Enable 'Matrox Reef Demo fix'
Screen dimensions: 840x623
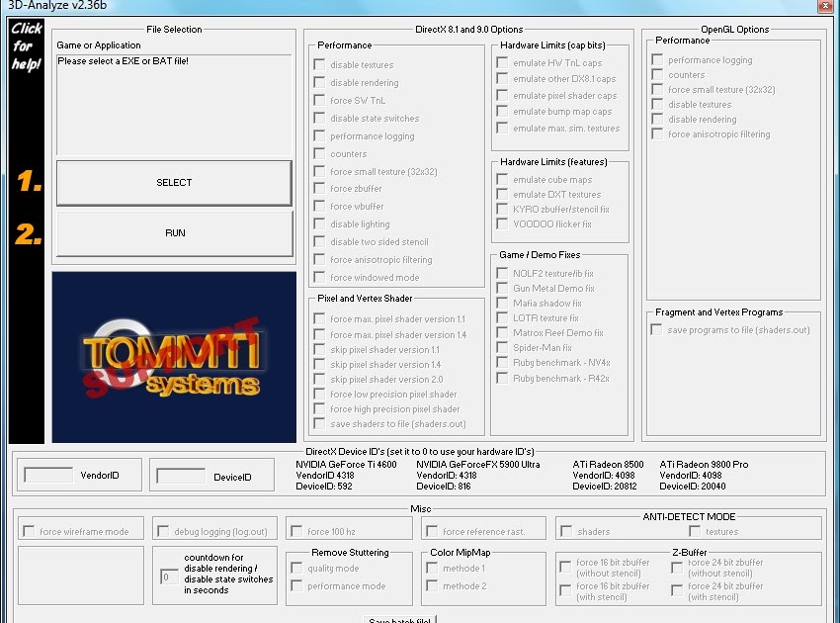(x=502, y=332)
